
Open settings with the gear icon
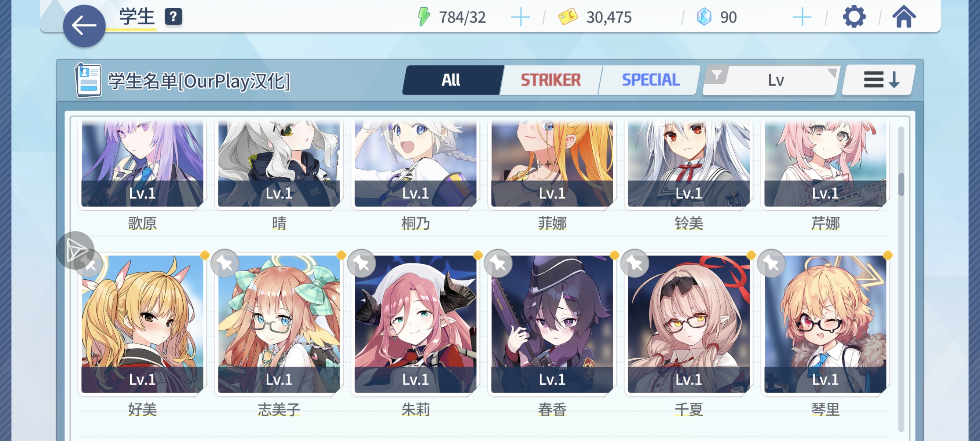(x=854, y=17)
